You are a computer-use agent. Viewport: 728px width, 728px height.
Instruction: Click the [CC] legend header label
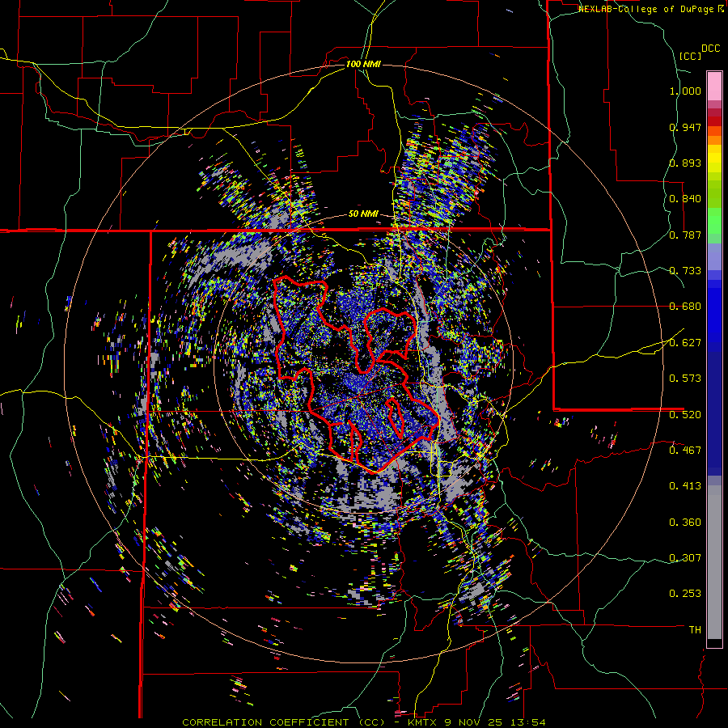(x=690, y=56)
